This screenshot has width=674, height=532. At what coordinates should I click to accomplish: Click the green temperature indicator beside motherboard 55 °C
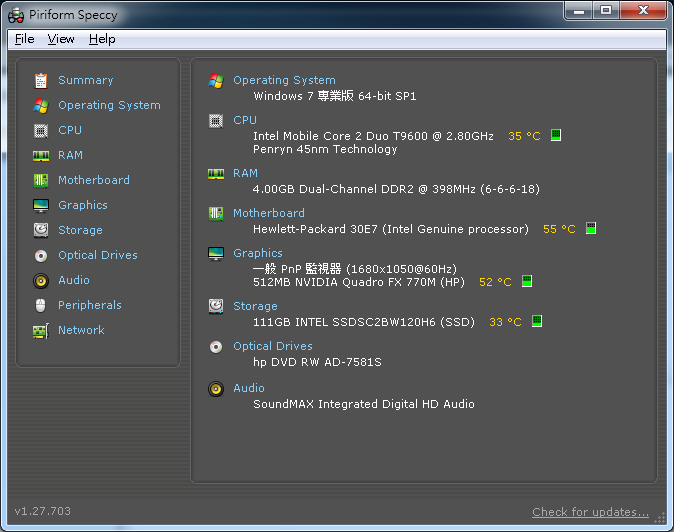tap(591, 228)
